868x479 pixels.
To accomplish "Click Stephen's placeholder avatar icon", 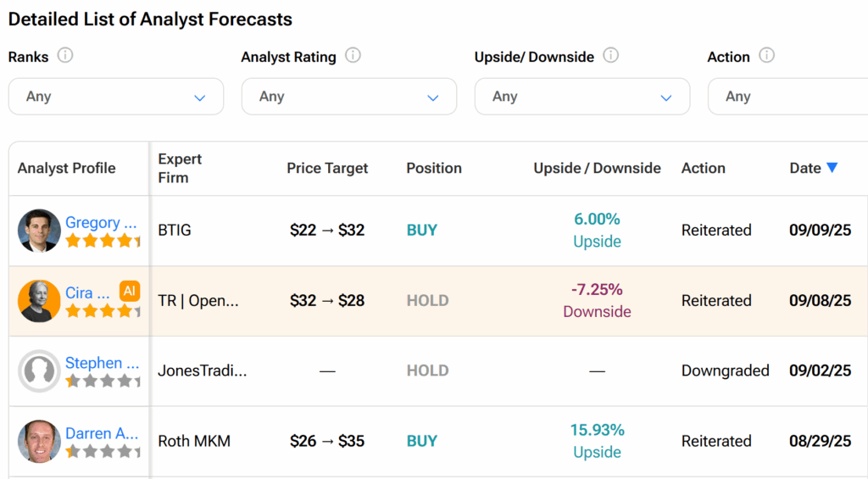I will (39, 371).
